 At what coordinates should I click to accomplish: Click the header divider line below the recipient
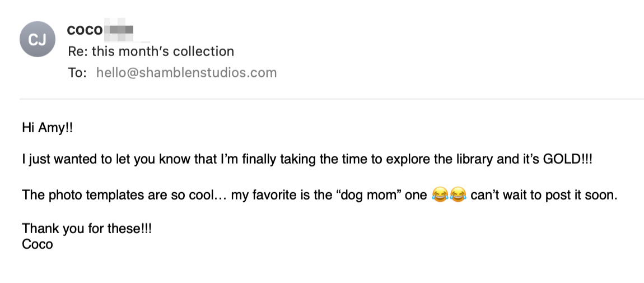click(332, 99)
